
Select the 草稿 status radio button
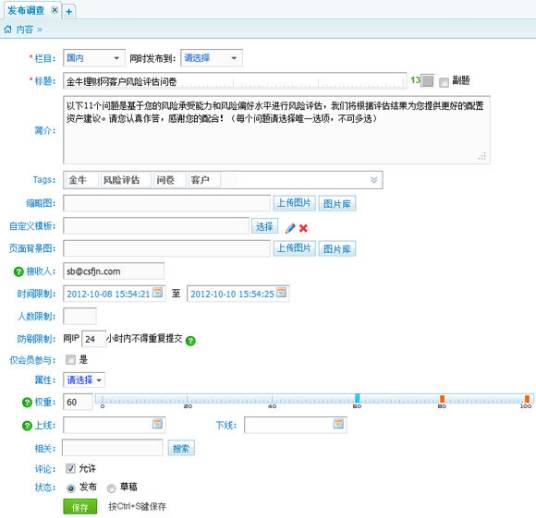click(111, 488)
